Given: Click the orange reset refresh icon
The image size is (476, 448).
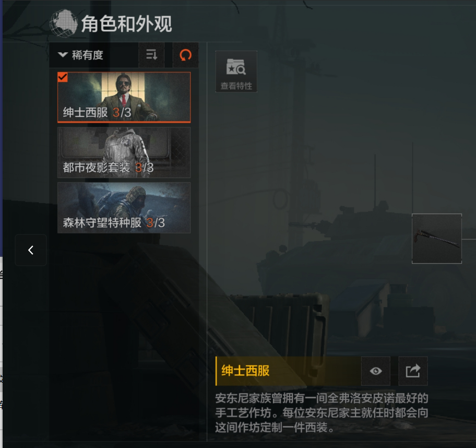Looking at the screenshot, I should click(185, 55).
